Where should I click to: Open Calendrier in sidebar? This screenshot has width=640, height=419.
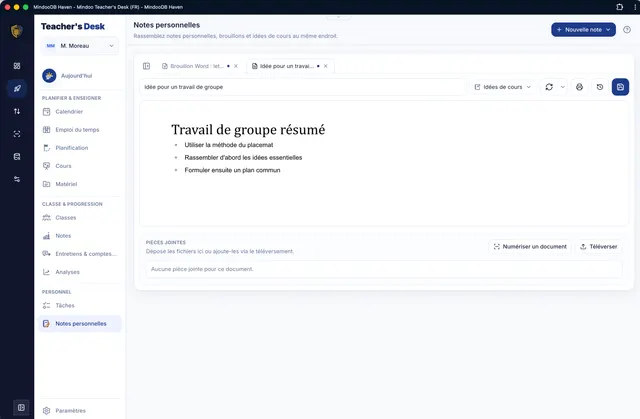80,111
